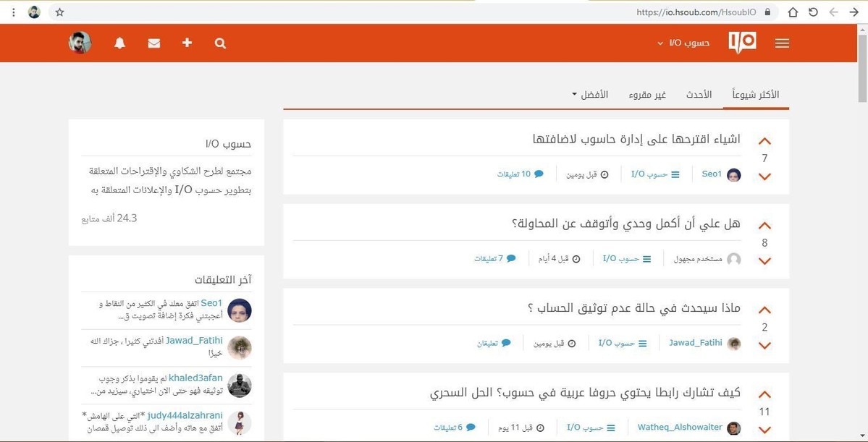Open the notifications bell icon

coord(119,43)
